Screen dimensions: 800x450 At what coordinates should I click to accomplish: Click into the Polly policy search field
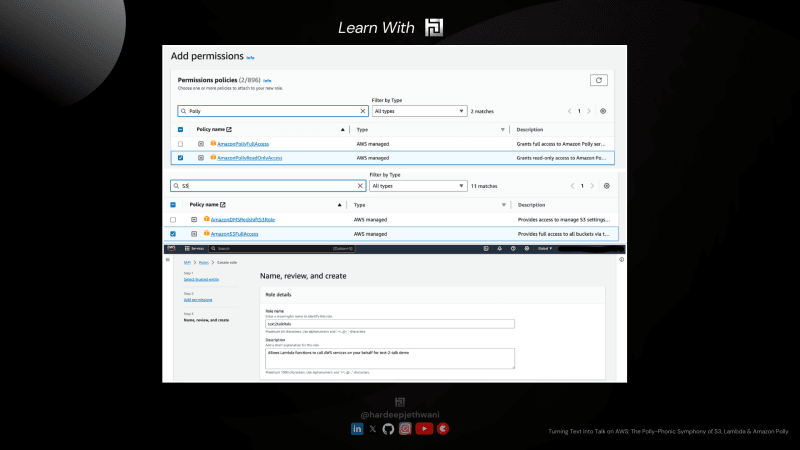point(273,111)
